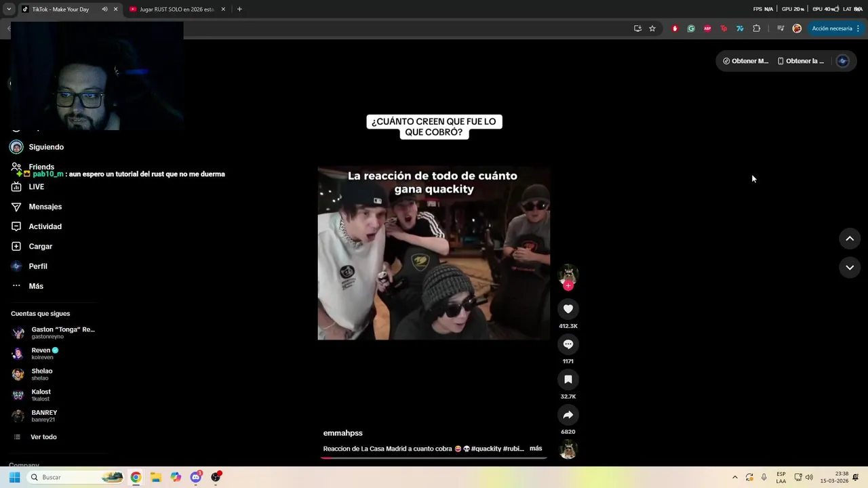868x488 pixels.
Task: Open the spinning sound disc avatar
Action: [x=568, y=449]
